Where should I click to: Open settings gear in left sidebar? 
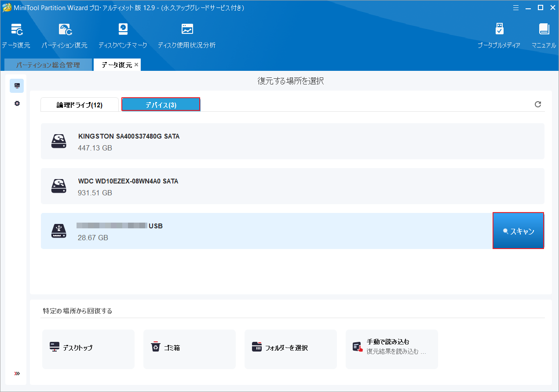click(17, 103)
